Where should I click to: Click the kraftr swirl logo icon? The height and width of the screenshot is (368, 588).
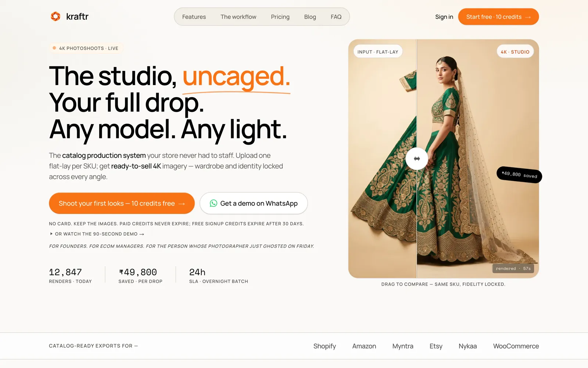point(55,16)
